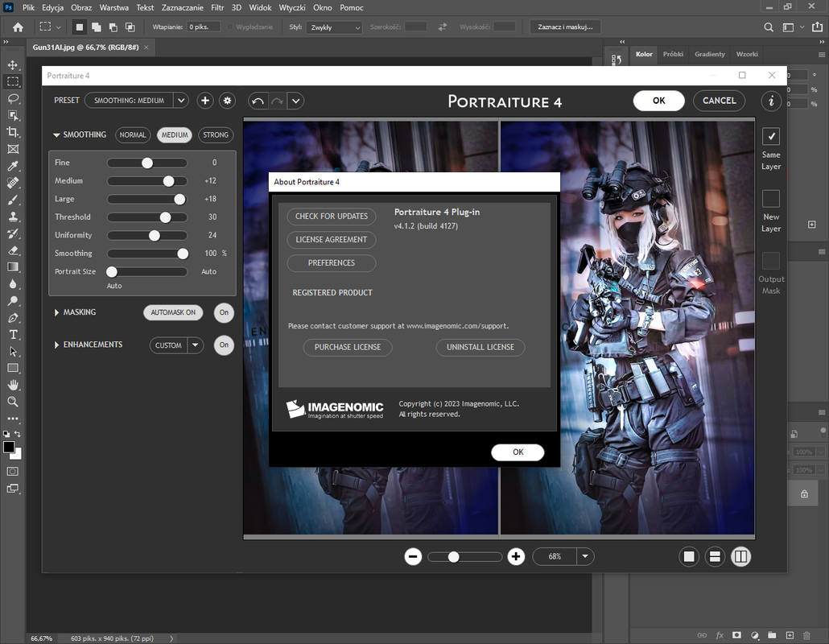Image resolution: width=829 pixels, height=644 pixels.
Task: Expand the MASKING section
Action: [56, 312]
